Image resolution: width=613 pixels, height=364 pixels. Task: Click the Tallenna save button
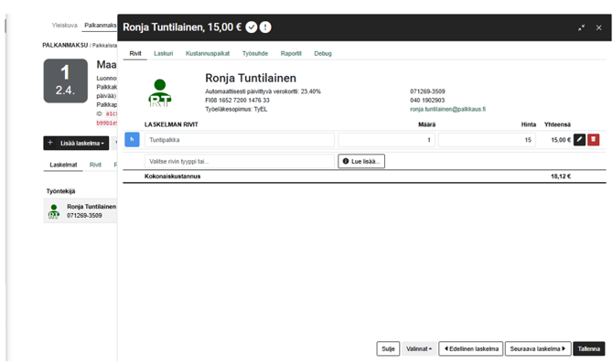[x=589, y=348]
